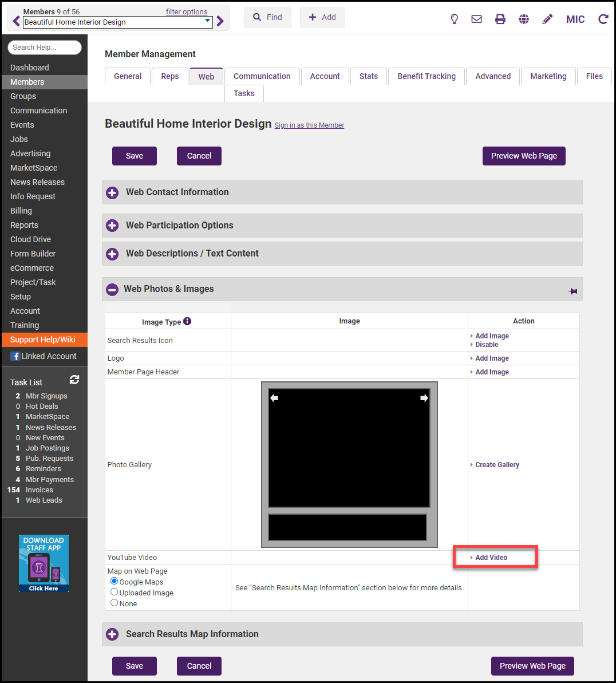This screenshot has height=683, width=616.
Task: Select None for Map on Web Page
Action: (x=114, y=603)
